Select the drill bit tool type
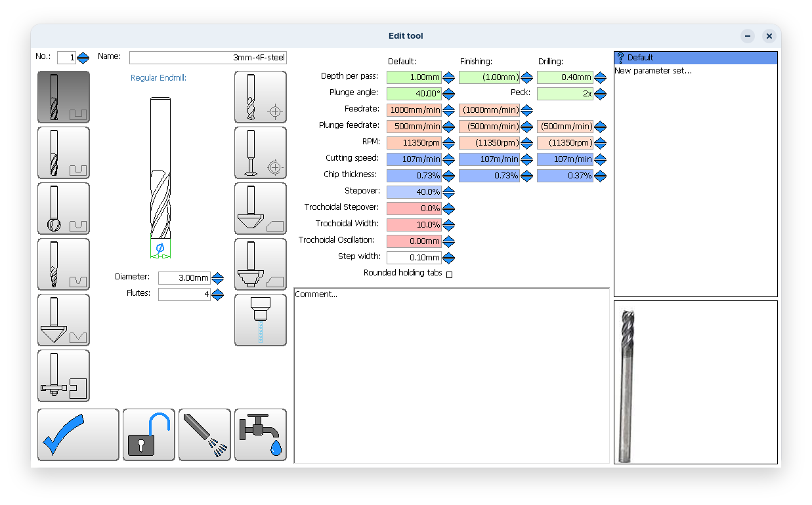This screenshot has height=505, width=812. (x=260, y=97)
